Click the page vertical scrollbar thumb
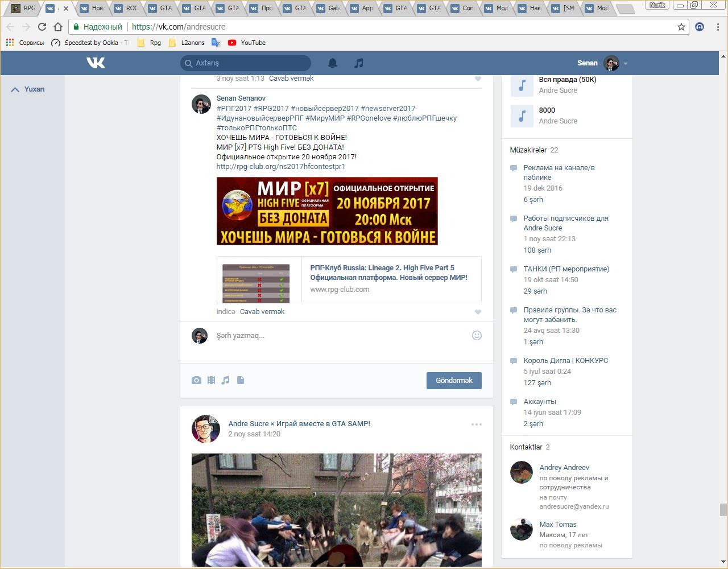728x569 pixels. (x=723, y=509)
